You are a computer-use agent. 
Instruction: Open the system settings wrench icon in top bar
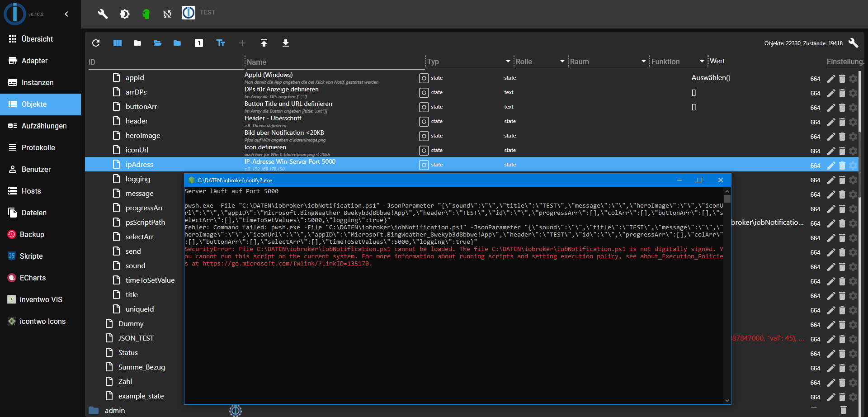pyautogui.click(x=103, y=14)
